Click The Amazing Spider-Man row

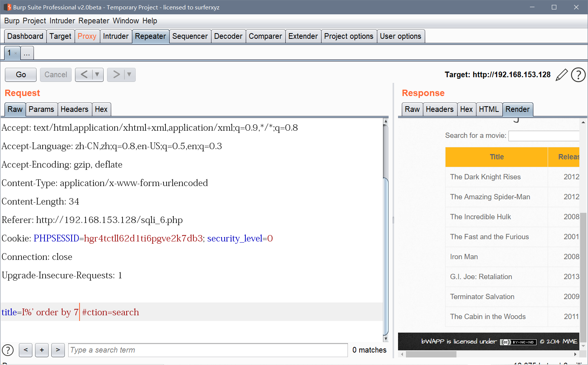512,197
